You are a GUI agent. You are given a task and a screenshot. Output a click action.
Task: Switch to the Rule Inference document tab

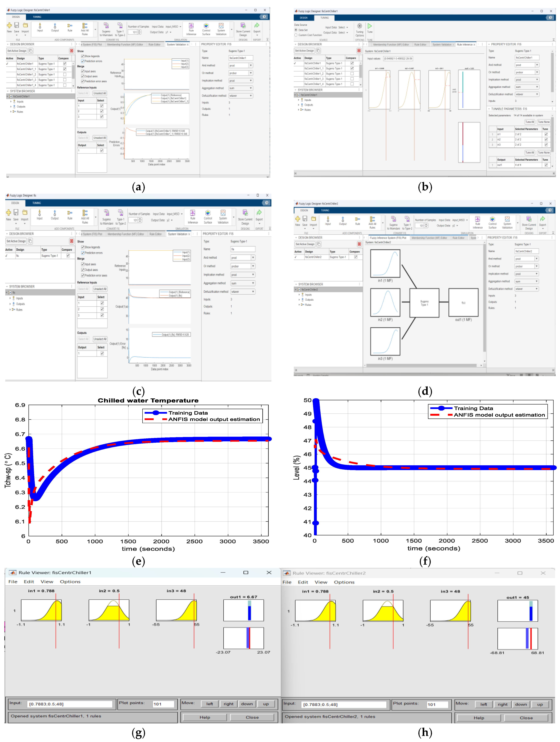[x=464, y=45]
